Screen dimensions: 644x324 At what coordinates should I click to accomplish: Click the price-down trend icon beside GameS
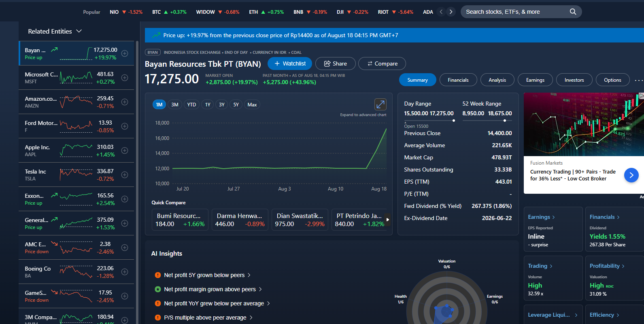coord(54,292)
